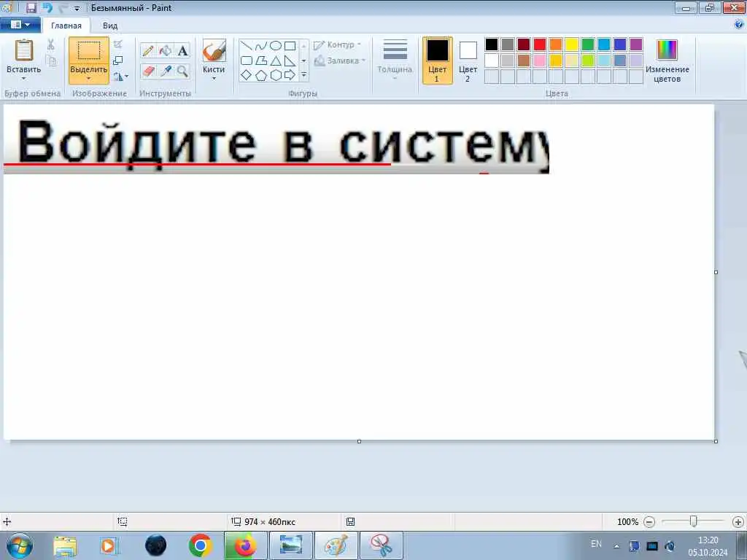Image resolution: width=747 pixels, height=560 pixels.
Task: Choose the Rectangle shape
Action: coord(290,46)
